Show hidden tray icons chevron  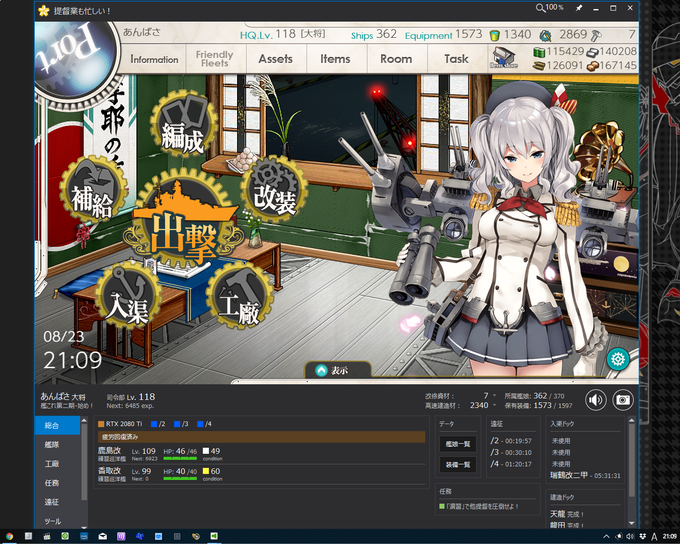coord(606,536)
